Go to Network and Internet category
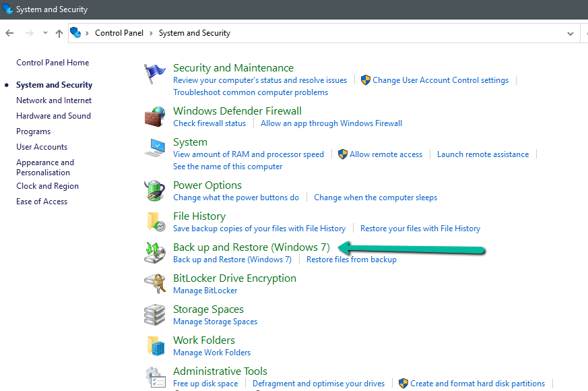This screenshot has width=588, height=391. tap(54, 100)
